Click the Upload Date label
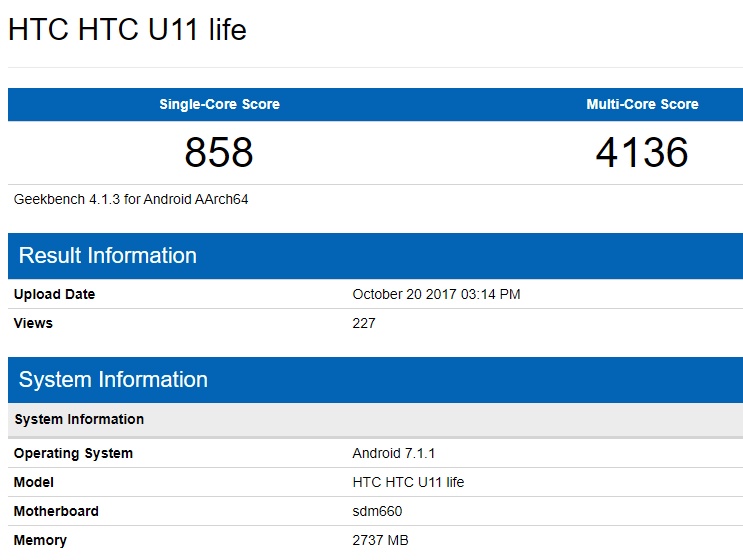Viewport: 743px width, 560px height. tap(54, 294)
